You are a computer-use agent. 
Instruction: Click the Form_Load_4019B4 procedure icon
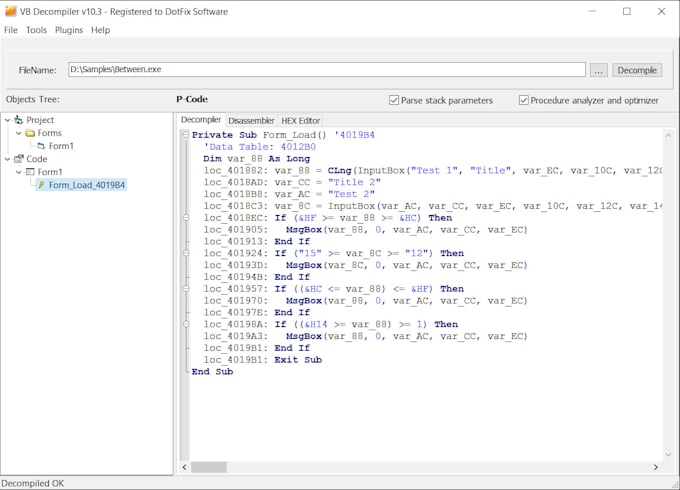(42, 185)
